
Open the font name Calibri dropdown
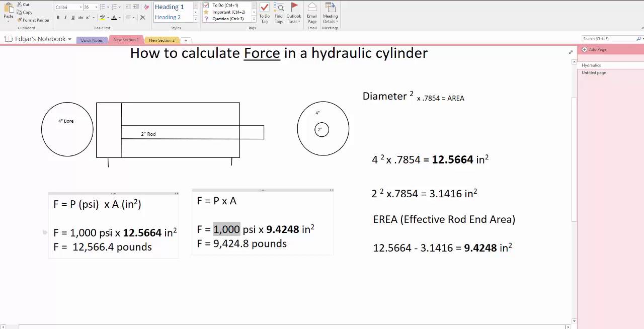click(x=80, y=7)
